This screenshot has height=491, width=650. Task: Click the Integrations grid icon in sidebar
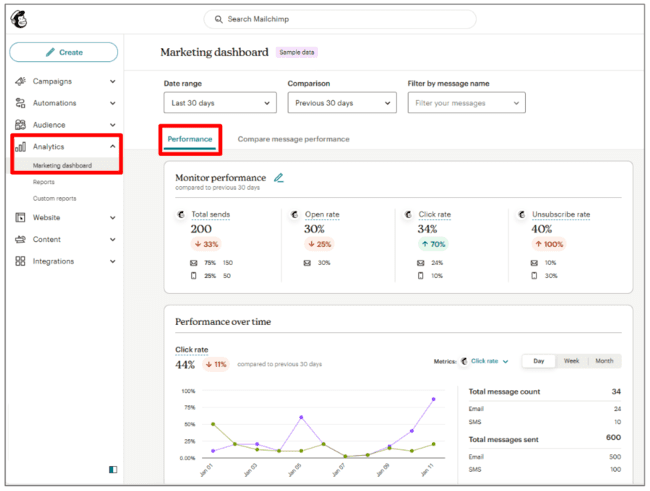coord(21,261)
